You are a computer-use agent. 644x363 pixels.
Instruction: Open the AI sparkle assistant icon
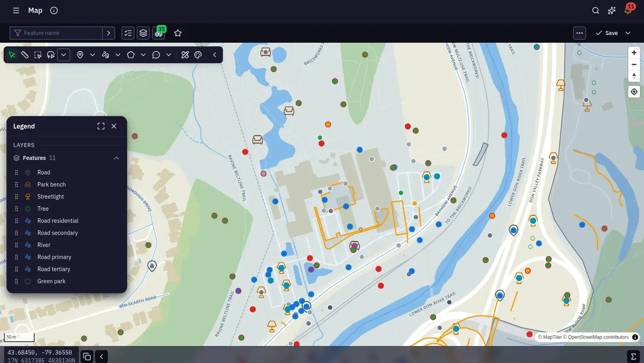click(x=612, y=10)
